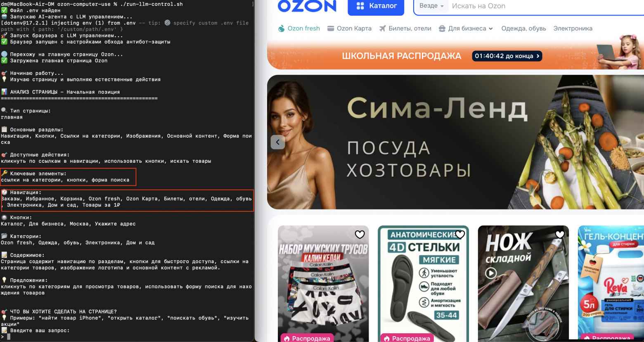The height and width of the screenshot is (342, 644).
Task: Favorite the men's underwear set with the heart
Action: pos(360,234)
